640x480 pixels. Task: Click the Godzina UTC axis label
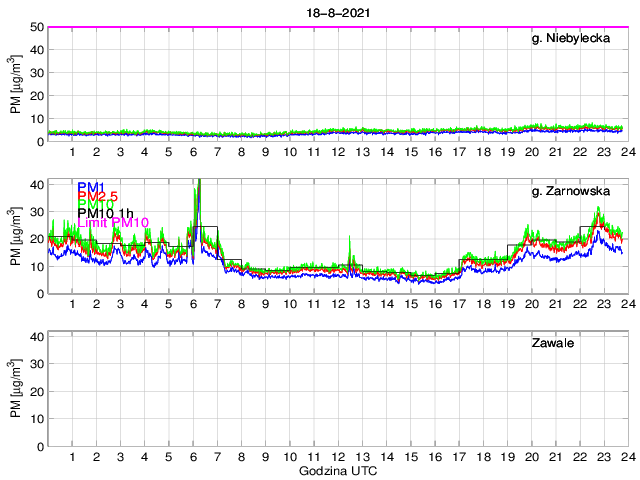338,471
